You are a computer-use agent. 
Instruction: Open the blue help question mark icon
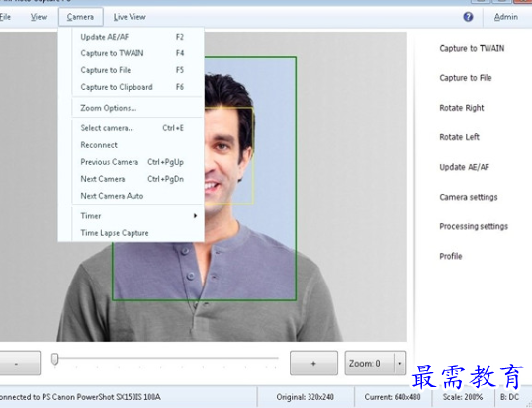468,17
